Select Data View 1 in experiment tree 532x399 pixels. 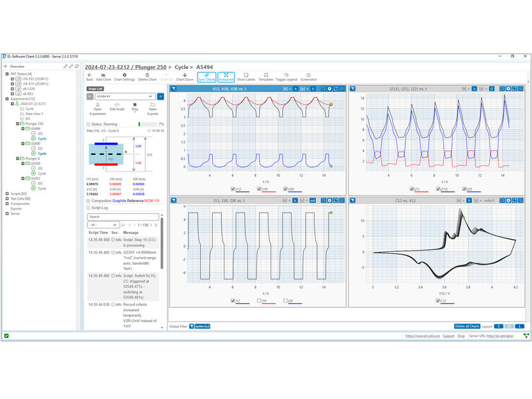point(35,114)
